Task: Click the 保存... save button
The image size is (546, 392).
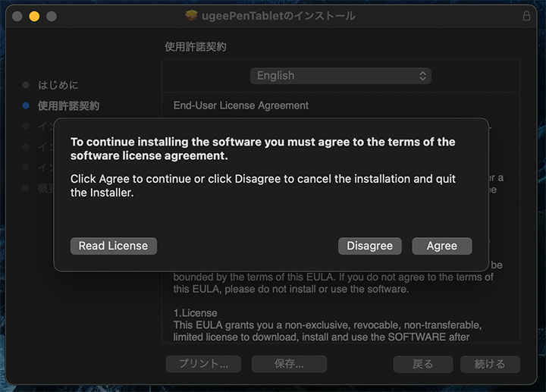Action: (x=289, y=364)
